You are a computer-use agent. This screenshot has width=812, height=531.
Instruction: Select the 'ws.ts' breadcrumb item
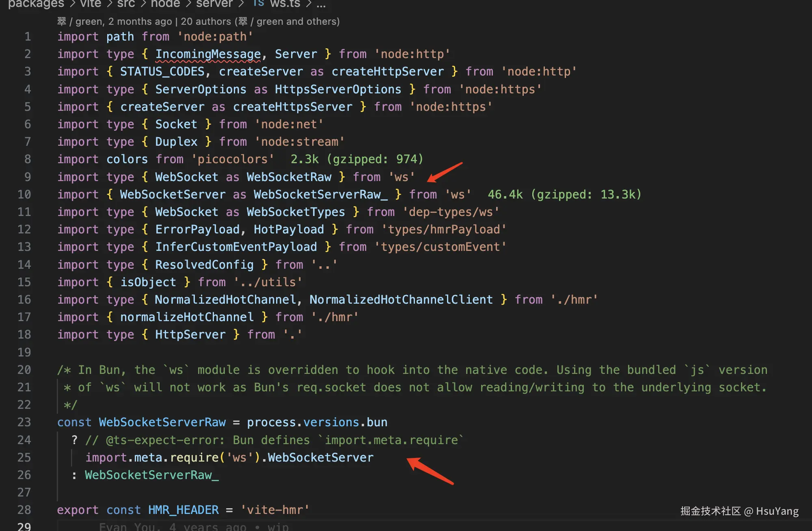[x=285, y=4]
